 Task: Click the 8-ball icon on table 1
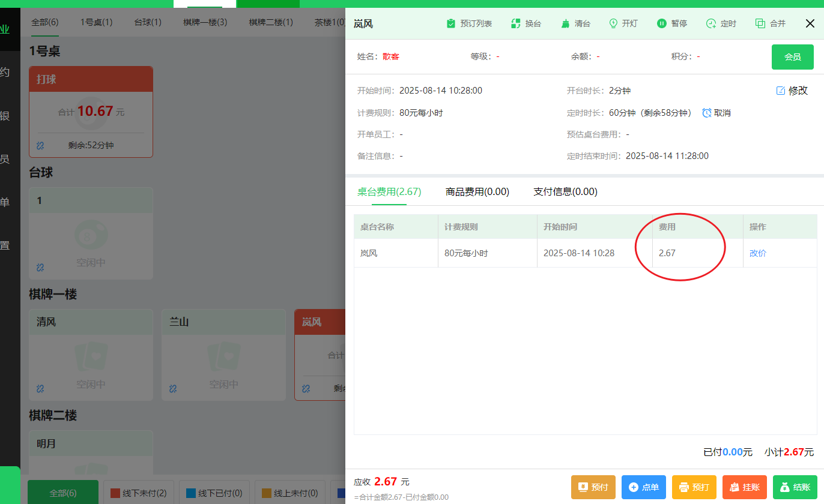[91, 234]
